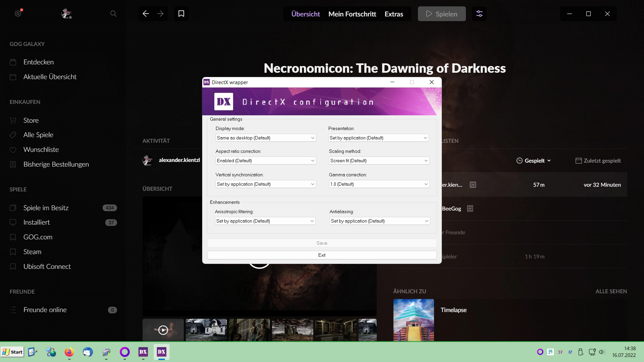Click the active DX taskbar icon

click(x=162, y=352)
